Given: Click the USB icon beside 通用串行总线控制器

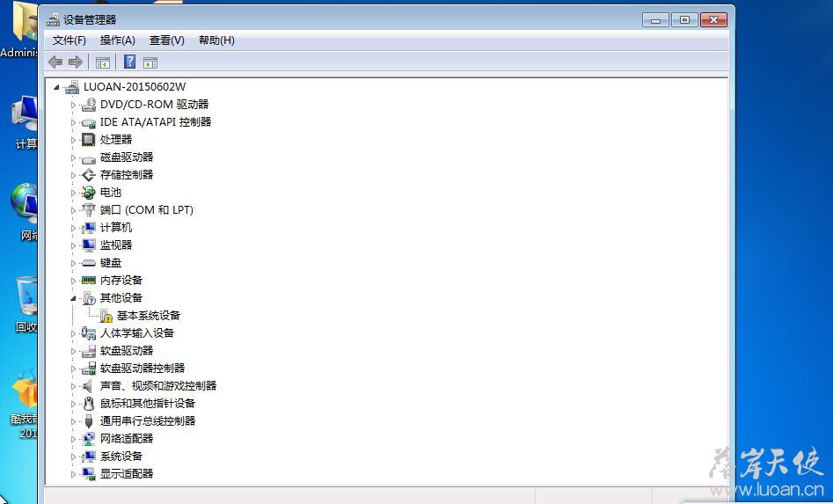Looking at the screenshot, I should click(x=89, y=421).
